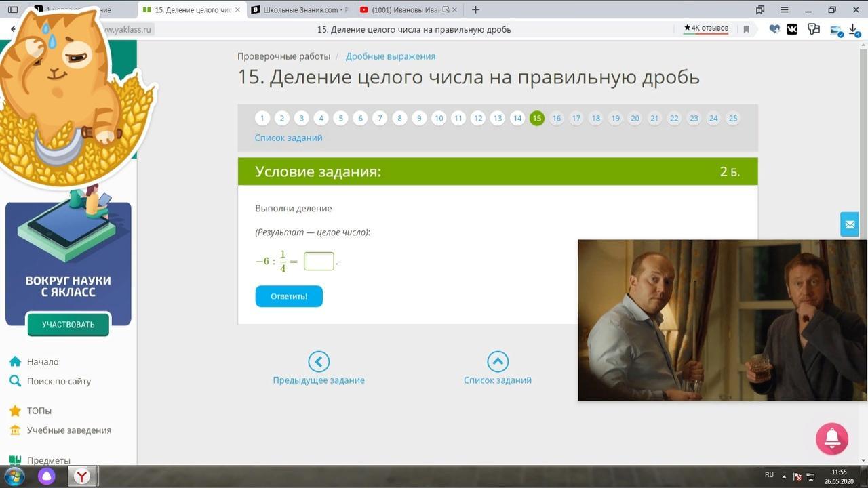Show hidden tray icons arrow
This screenshot has height=488, width=868.
[785, 476]
